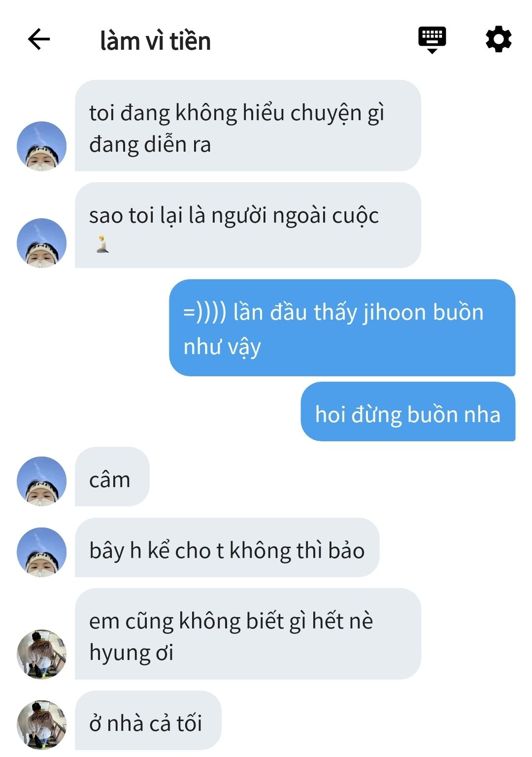Tap avatar beside 'người ngoài cuộc' message
The height and width of the screenshot is (757, 532).
click(41, 243)
